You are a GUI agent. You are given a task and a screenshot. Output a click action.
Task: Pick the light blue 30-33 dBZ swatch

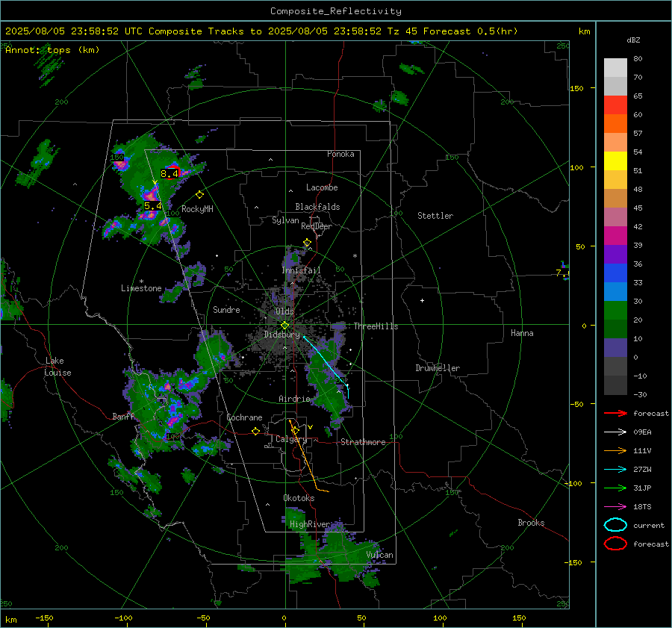pos(615,292)
